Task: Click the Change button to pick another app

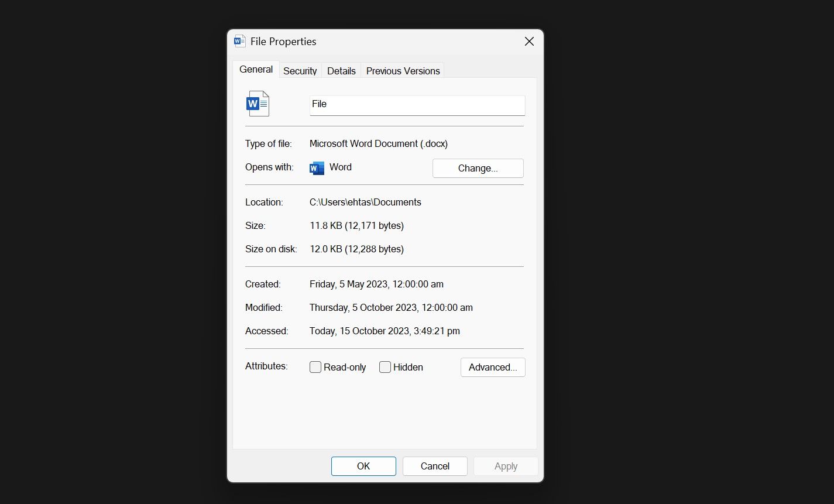Action: (x=478, y=168)
